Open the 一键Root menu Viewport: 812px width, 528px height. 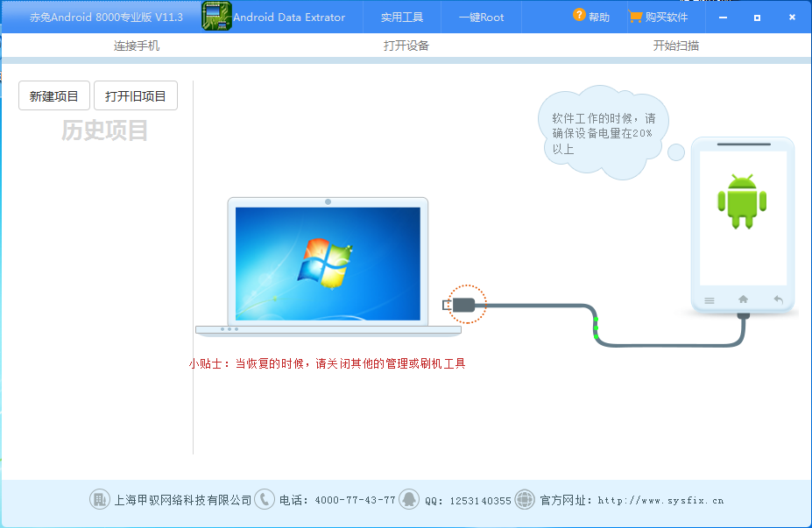tap(481, 18)
